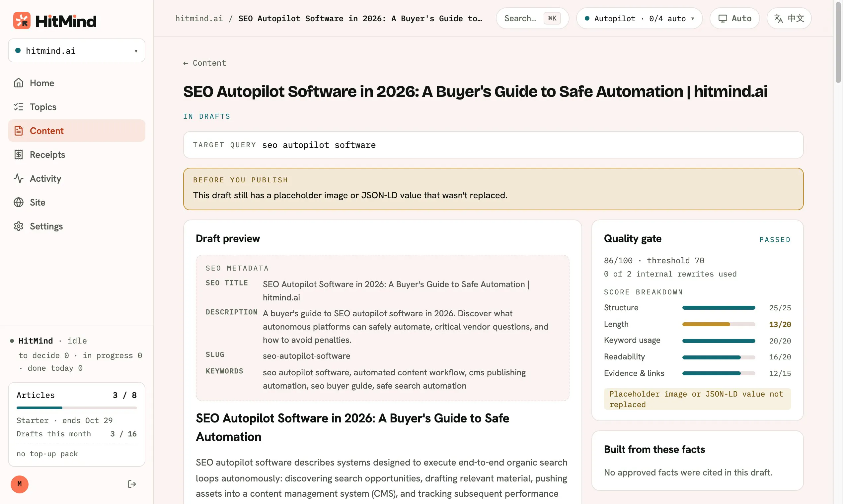This screenshot has width=843, height=504.
Task: Go back to Content list
Action: 205,63
